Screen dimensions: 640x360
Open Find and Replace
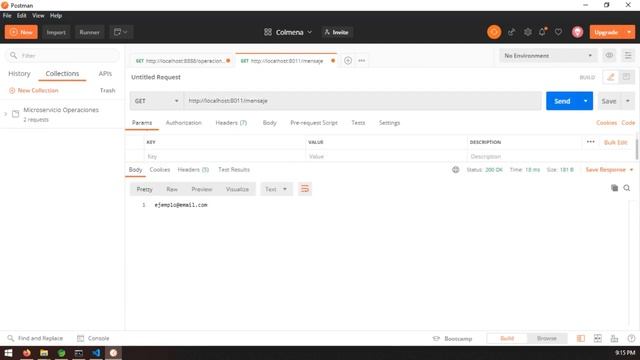click(35, 338)
